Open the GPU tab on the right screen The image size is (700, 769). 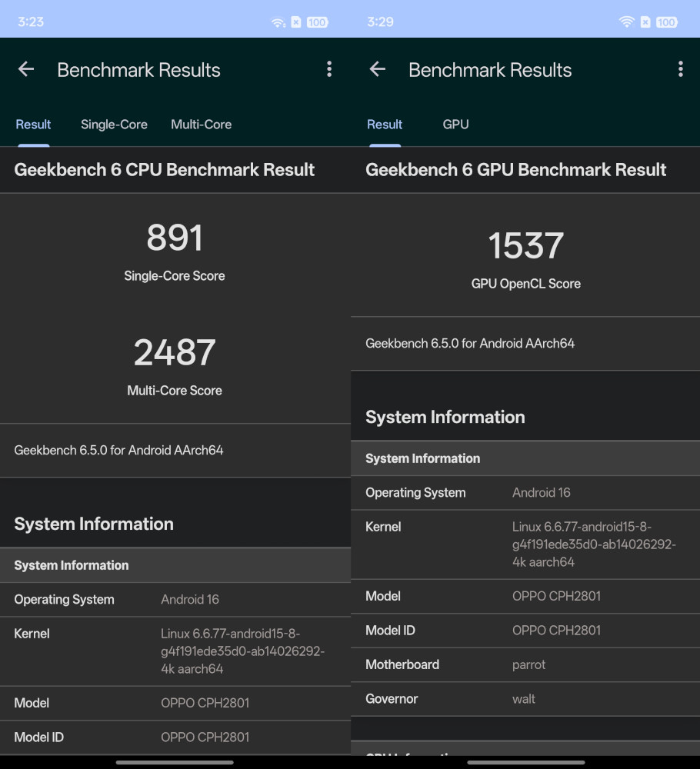456,124
